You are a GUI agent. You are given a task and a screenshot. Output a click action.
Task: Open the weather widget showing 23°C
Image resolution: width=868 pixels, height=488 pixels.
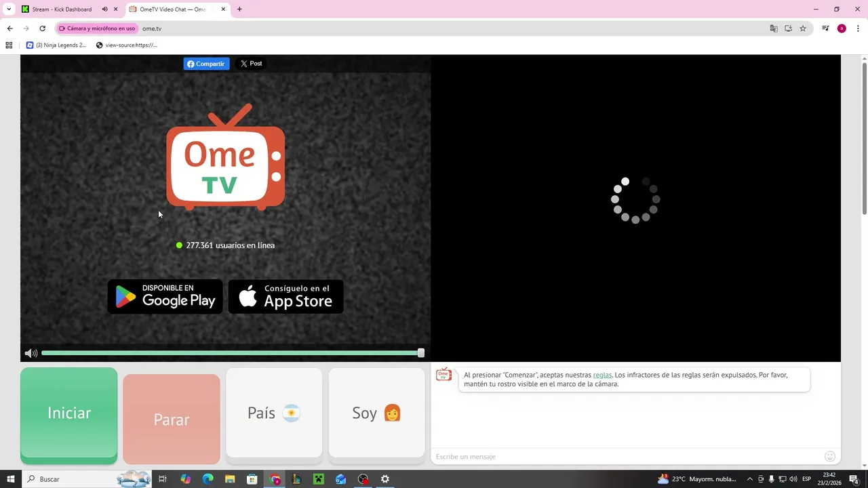(x=697, y=479)
